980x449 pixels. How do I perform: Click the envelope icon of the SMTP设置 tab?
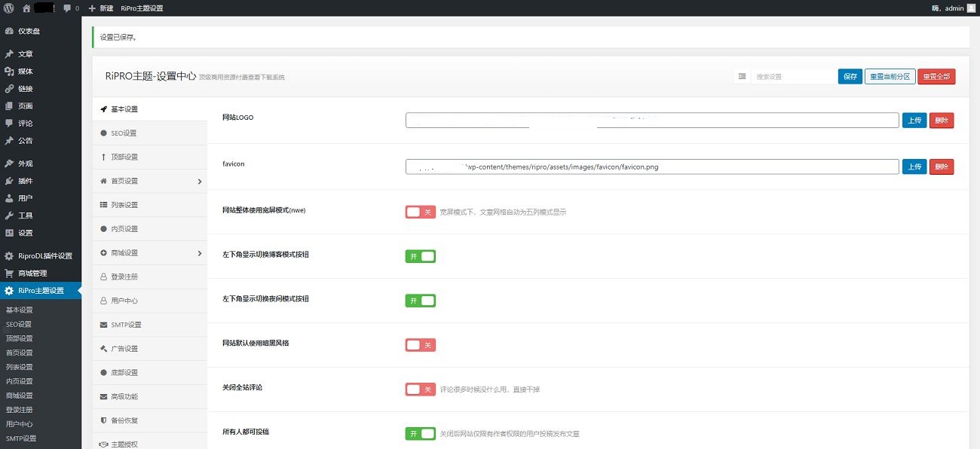[103, 325]
